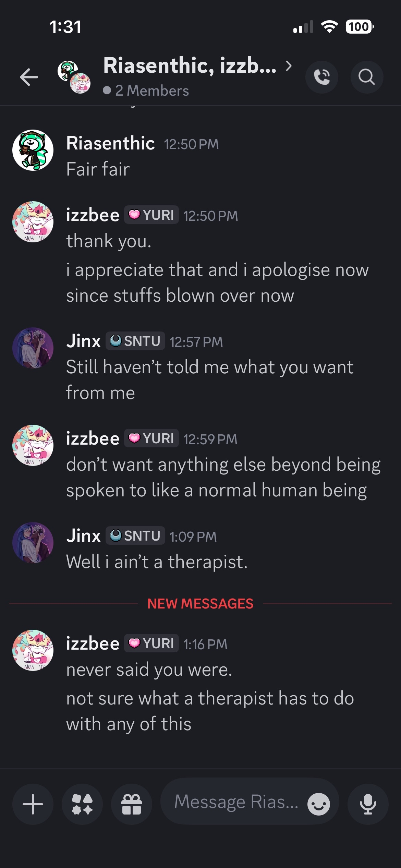Tap the plus attachment button
Viewport: 401px width, 868px height.
(x=33, y=804)
